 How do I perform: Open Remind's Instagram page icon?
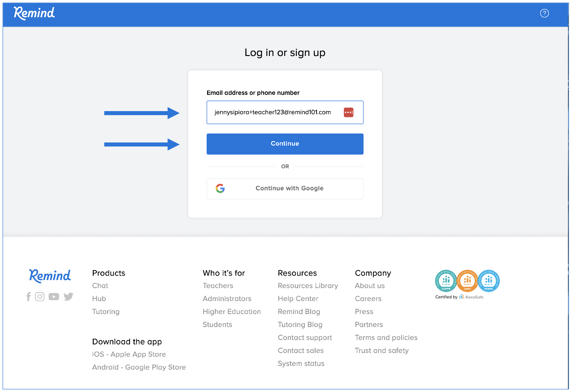point(40,297)
